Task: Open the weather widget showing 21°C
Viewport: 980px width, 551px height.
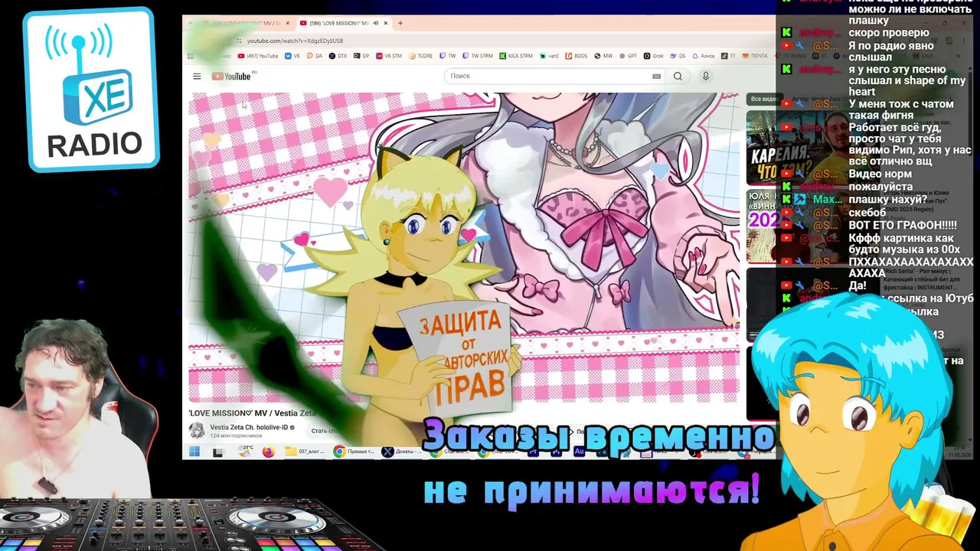Action: tap(246, 452)
